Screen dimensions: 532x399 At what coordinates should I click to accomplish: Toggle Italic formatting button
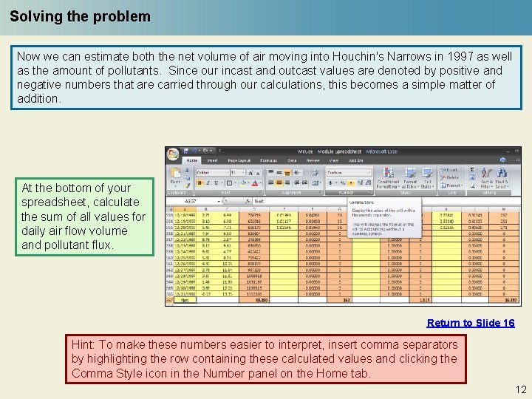[x=208, y=183]
